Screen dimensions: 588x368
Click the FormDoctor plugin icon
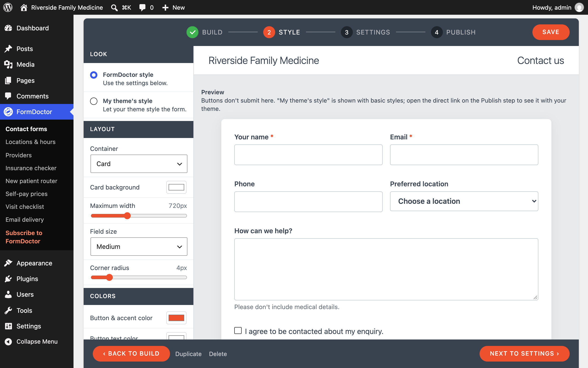(x=8, y=112)
